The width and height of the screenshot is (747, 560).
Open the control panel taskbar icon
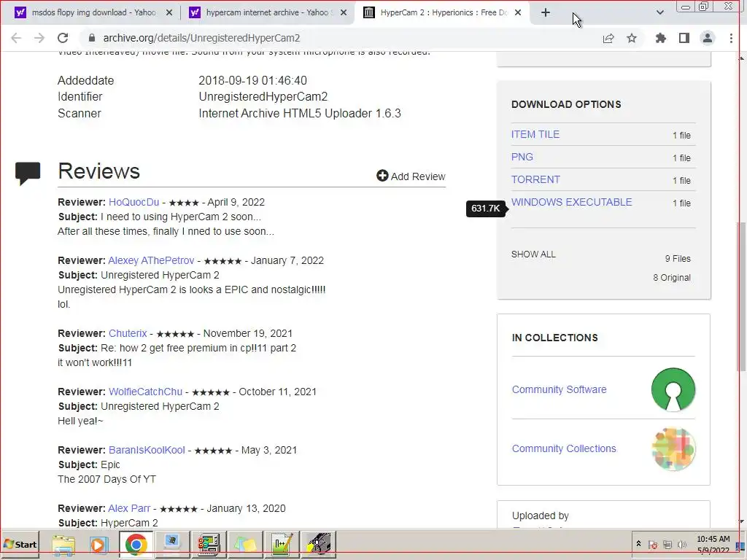click(x=209, y=544)
